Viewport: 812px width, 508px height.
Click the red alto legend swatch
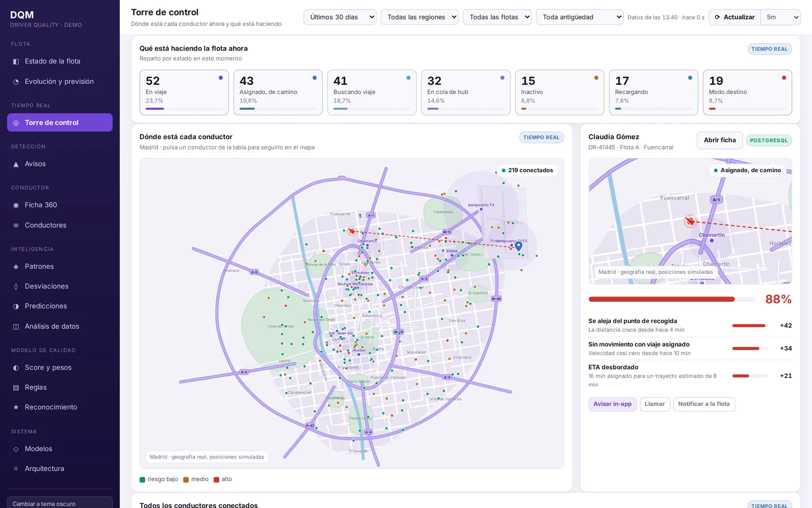pyautogui.click(x=217, y=480)
